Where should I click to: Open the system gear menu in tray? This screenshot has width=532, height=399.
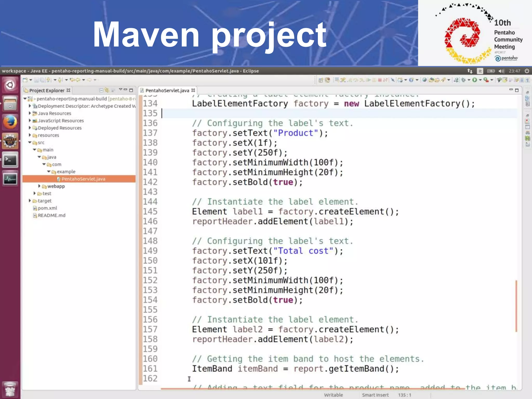coord(527,71)
